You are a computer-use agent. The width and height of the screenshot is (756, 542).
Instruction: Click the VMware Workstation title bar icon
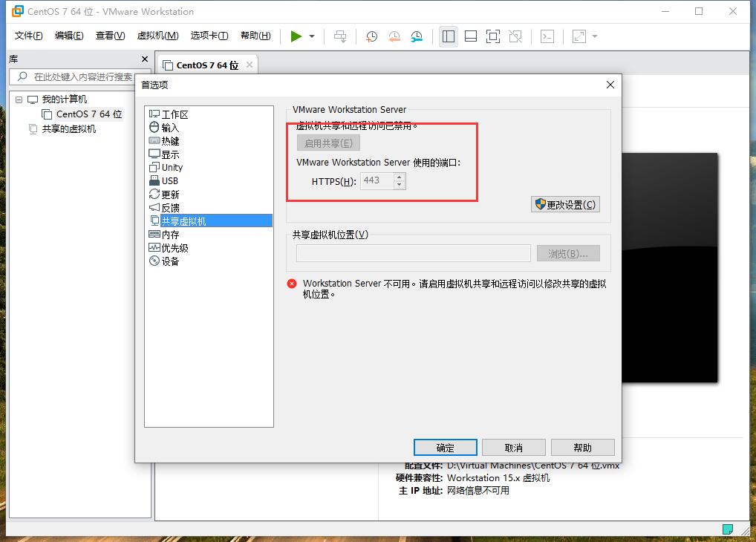(18, 11)
